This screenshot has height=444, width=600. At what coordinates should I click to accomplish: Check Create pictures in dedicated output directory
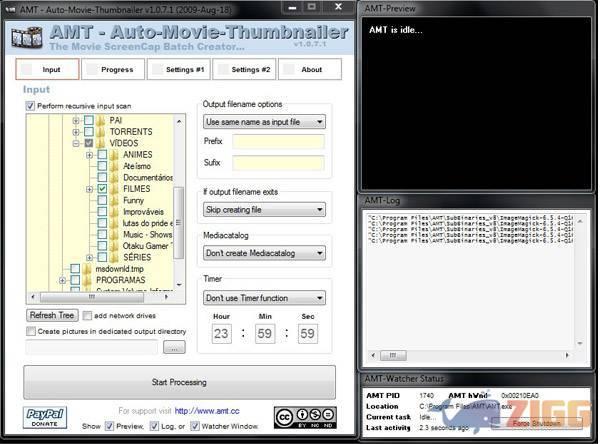[30, 331]
